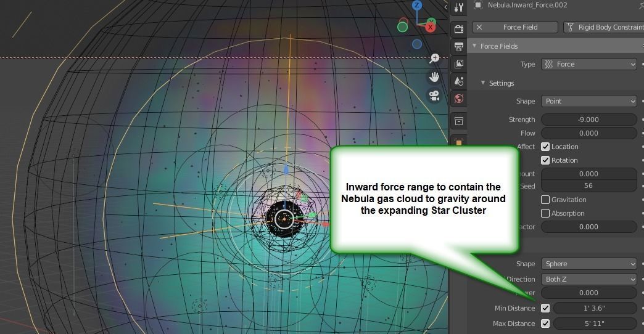Open the Direction dropdown set to Both Z
Viewport: 644px width, 334px height.
point(589,279)
